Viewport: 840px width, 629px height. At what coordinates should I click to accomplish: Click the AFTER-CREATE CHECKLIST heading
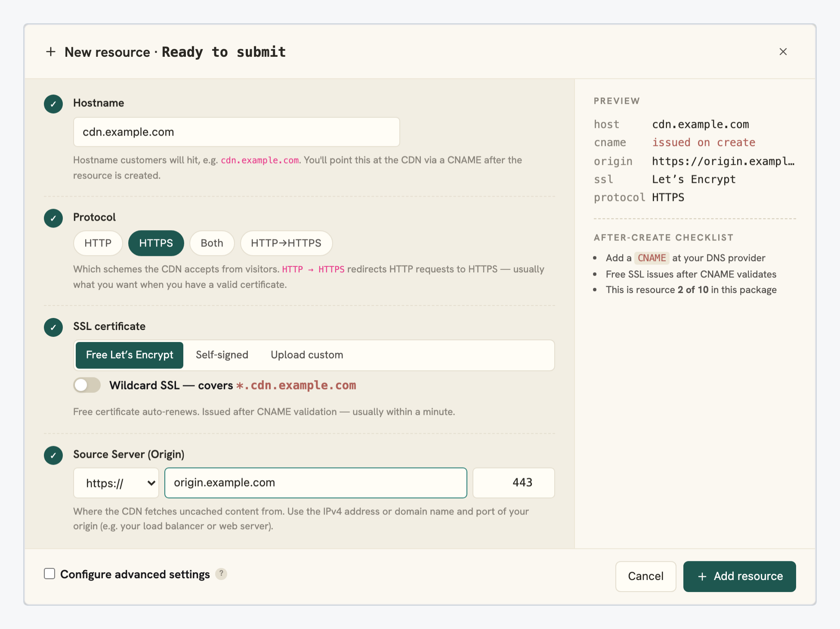coord(664,237)
